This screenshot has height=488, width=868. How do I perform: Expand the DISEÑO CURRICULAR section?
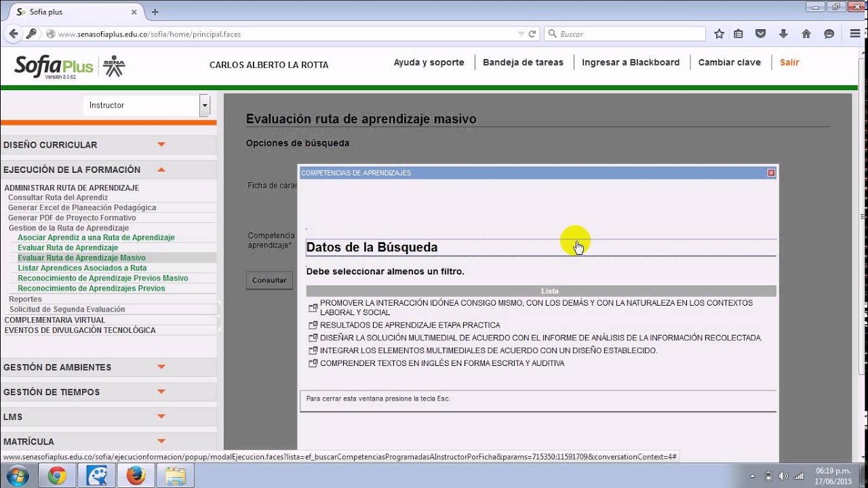tap(161, 144)
